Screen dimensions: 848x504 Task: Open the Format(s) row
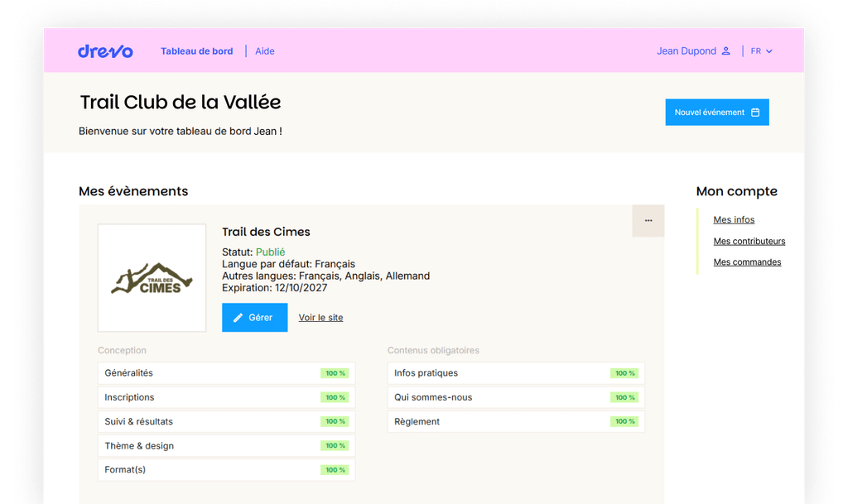pyautogui.click(x=227, y=470)
